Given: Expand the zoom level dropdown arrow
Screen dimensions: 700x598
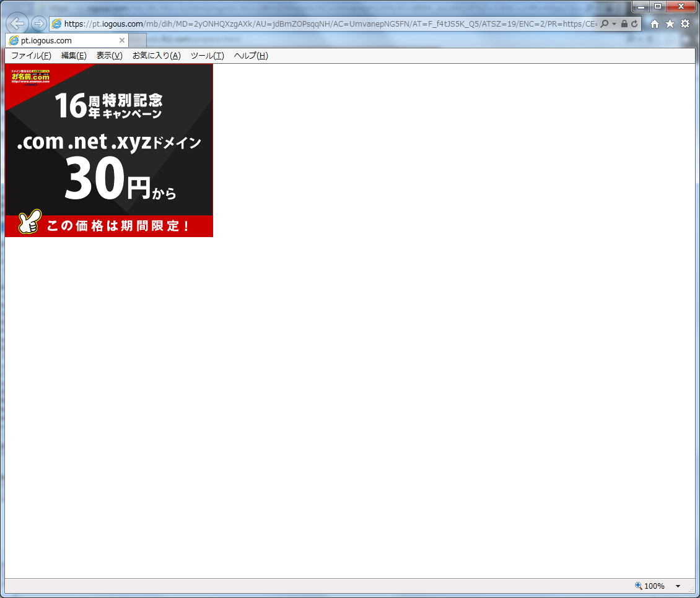Looking at the screenshot, I should click(678, 586).
